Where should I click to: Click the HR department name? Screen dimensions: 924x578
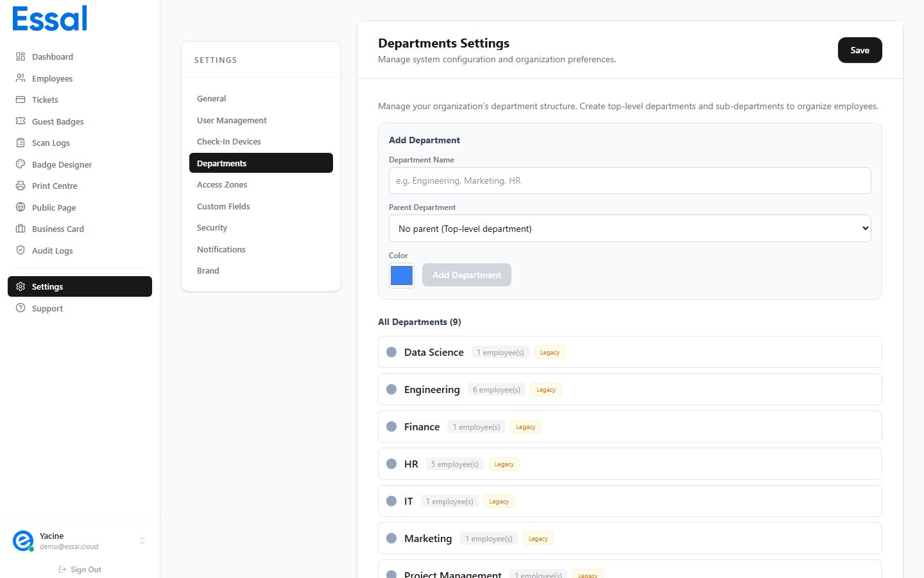(411, 464)
